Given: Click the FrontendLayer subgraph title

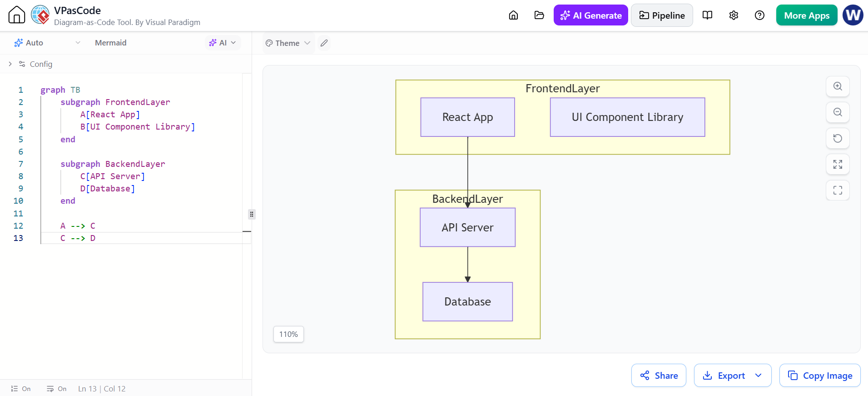Looking at the screenshot, I should tap(562, 89).
